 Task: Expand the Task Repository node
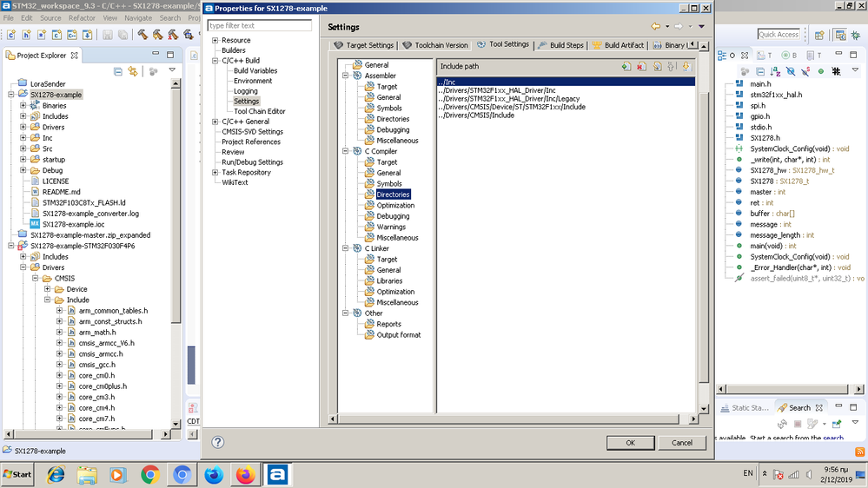[215, 173]
